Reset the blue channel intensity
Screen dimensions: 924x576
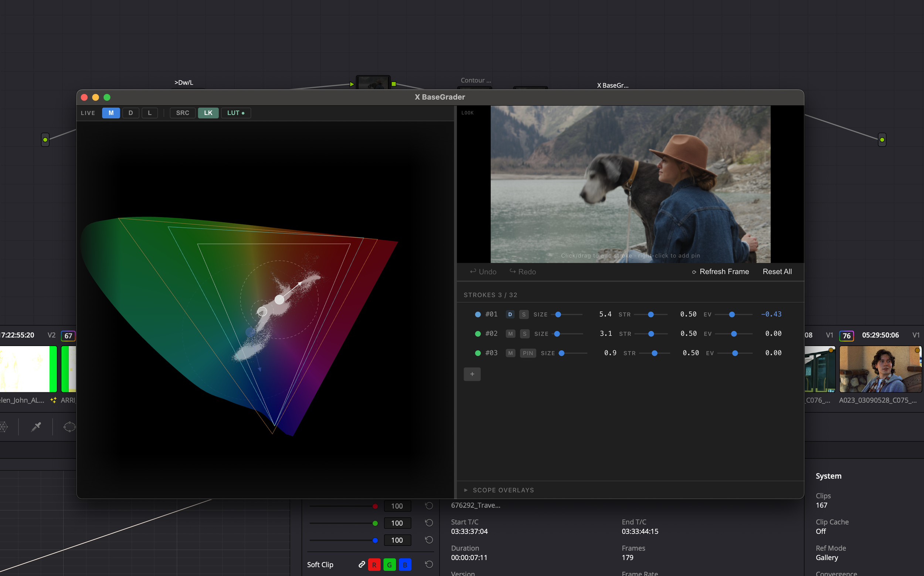(x=429, y=540)
